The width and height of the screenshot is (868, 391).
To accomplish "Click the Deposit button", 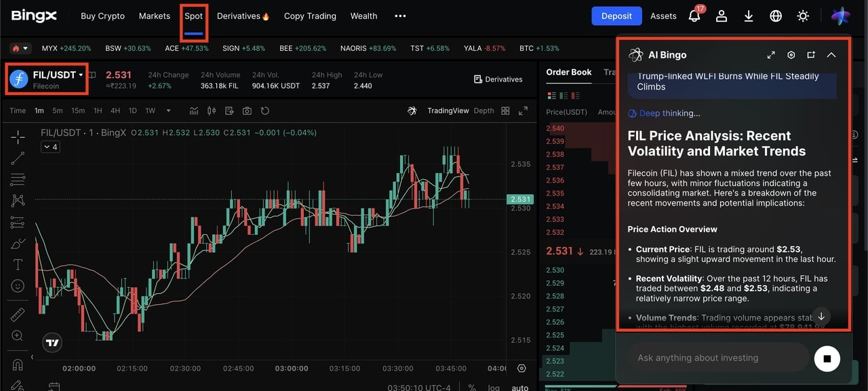I will (616, 16).
